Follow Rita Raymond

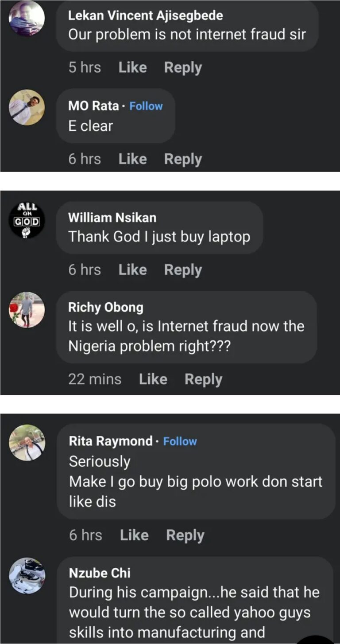coord(180,441)
